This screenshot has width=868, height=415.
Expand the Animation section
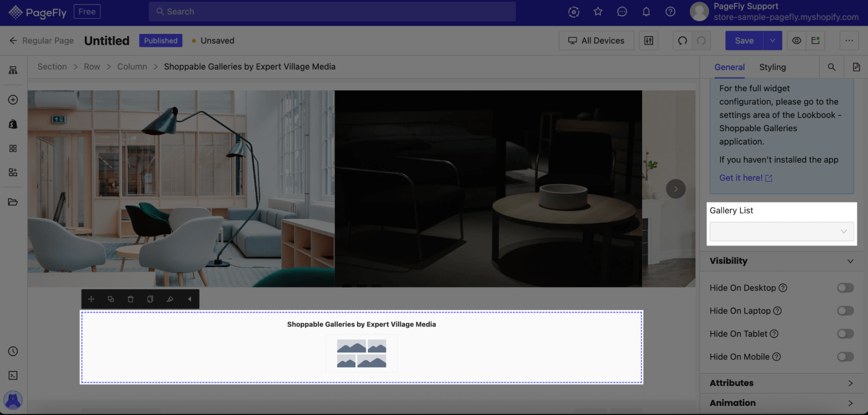coord(782,403)
